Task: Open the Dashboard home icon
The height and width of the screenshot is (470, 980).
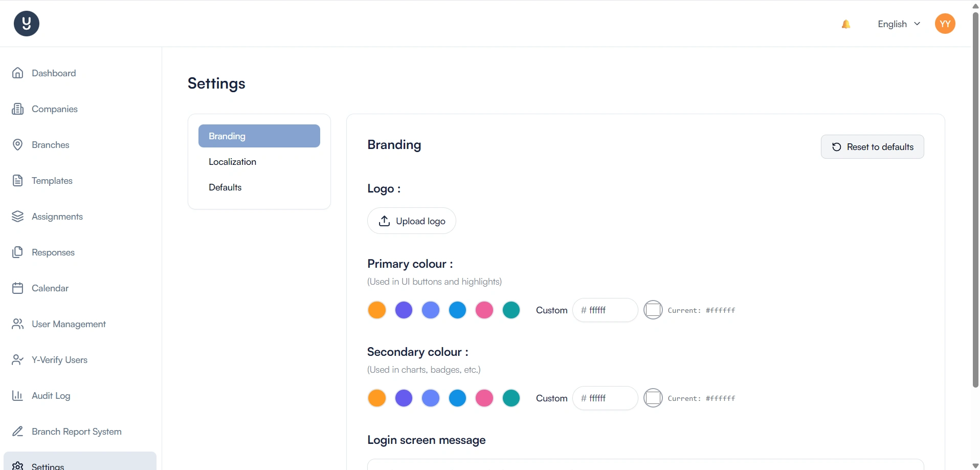Action: click(18, 73)
